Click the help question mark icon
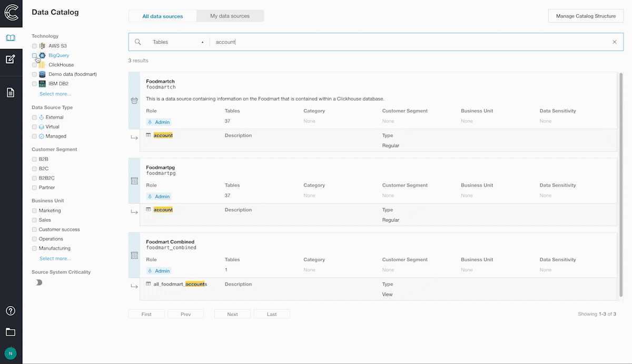Viewport: 632px width, 364px height. (11, 311)
